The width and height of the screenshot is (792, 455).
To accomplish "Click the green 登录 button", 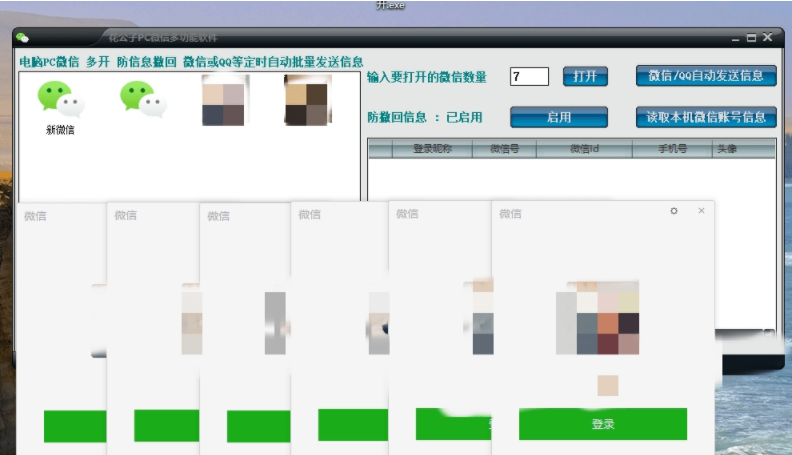I will pyautogui.click(x=603, y=424).
